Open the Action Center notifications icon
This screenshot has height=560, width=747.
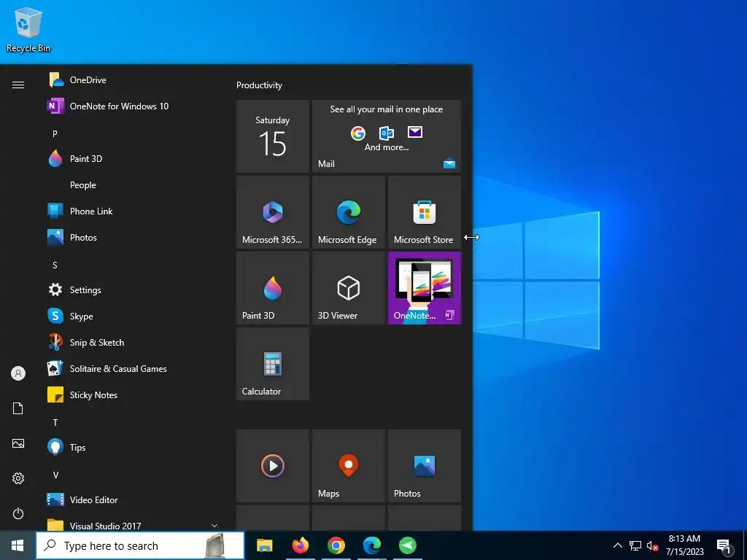(x=724, y=545)
